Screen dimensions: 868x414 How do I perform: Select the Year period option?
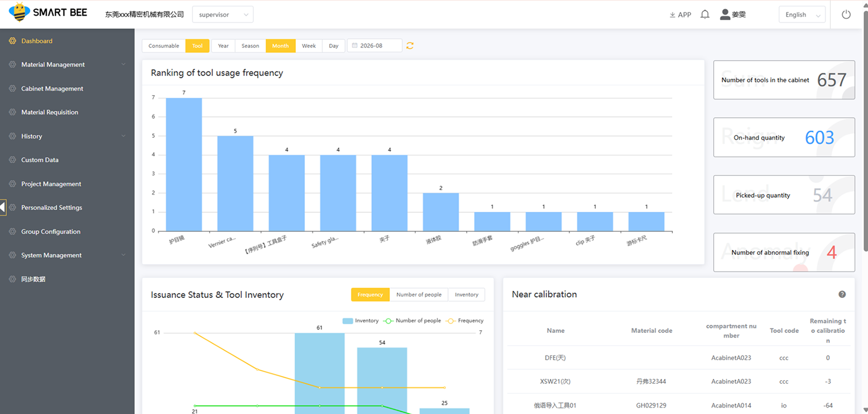[x=223, y=46]
